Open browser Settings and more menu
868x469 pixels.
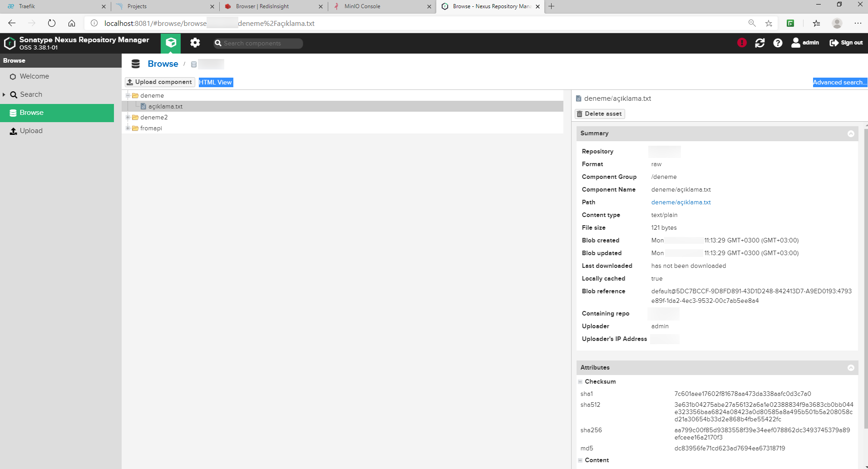pos(858,23)
